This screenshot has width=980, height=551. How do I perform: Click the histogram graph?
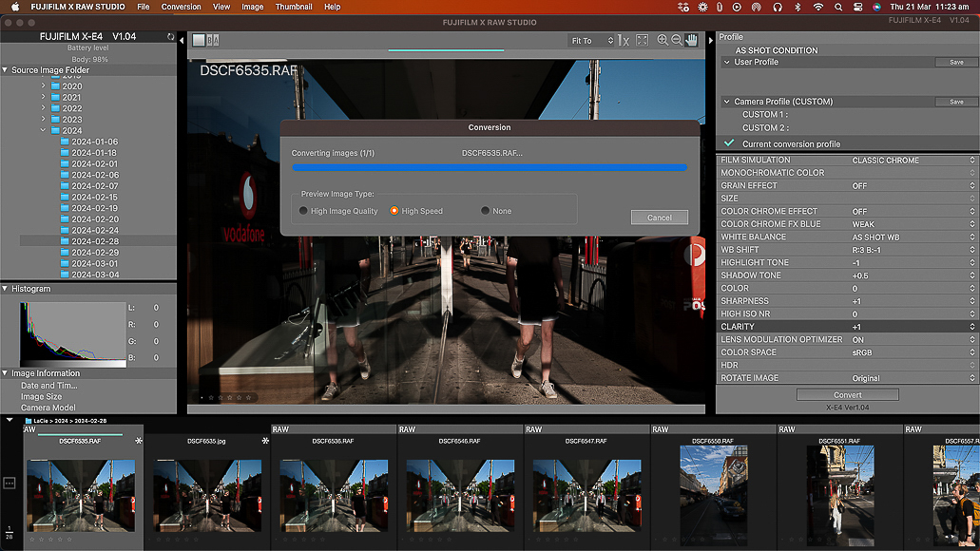point(72,334)
